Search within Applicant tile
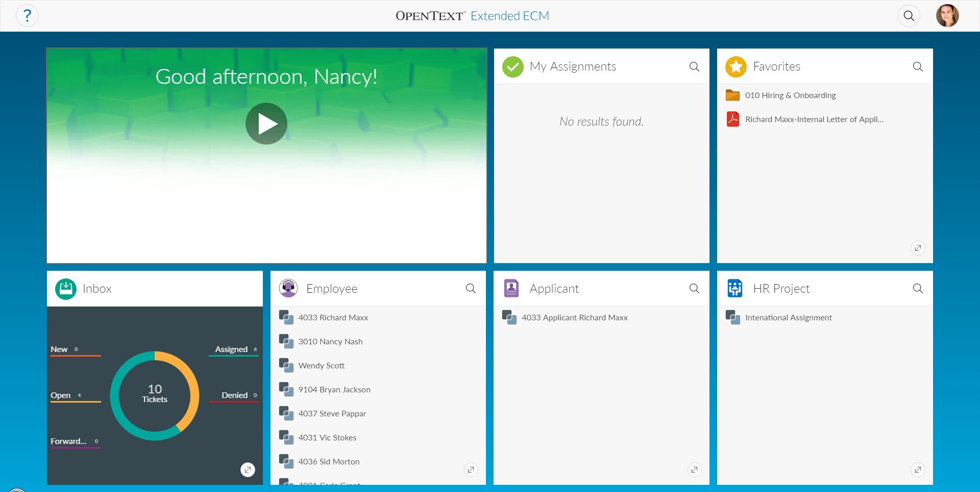The width and height of the screenshot is (980, 492). pos(694,289)
